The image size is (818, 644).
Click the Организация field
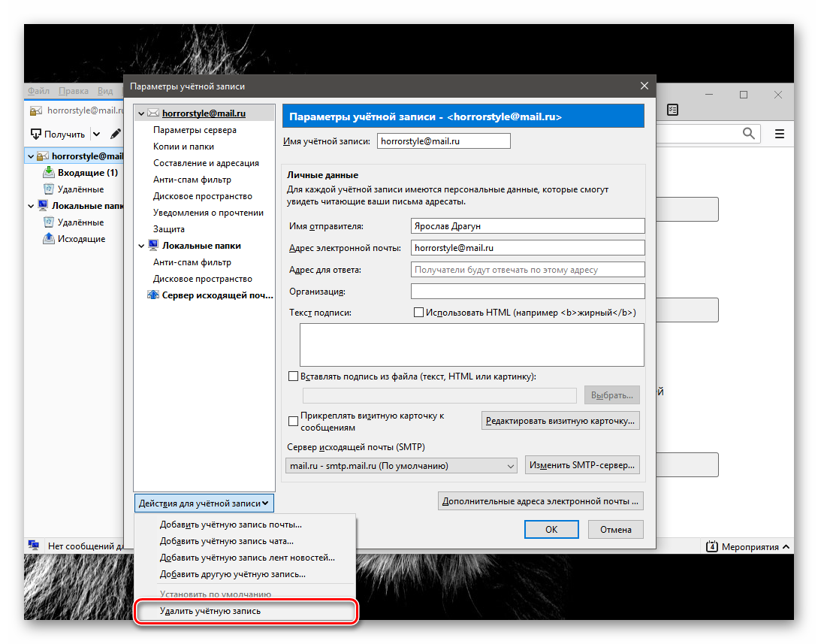[528, 292]
